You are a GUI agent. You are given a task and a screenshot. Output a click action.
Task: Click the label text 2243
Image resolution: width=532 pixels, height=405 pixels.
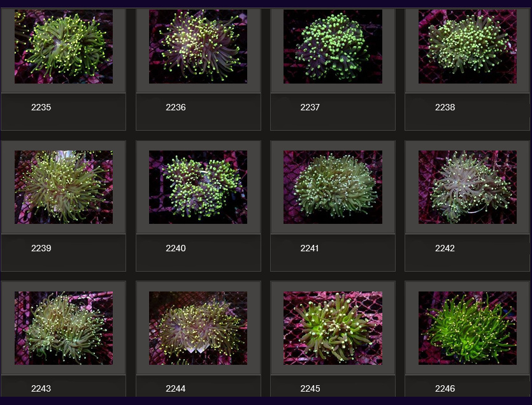41,388
